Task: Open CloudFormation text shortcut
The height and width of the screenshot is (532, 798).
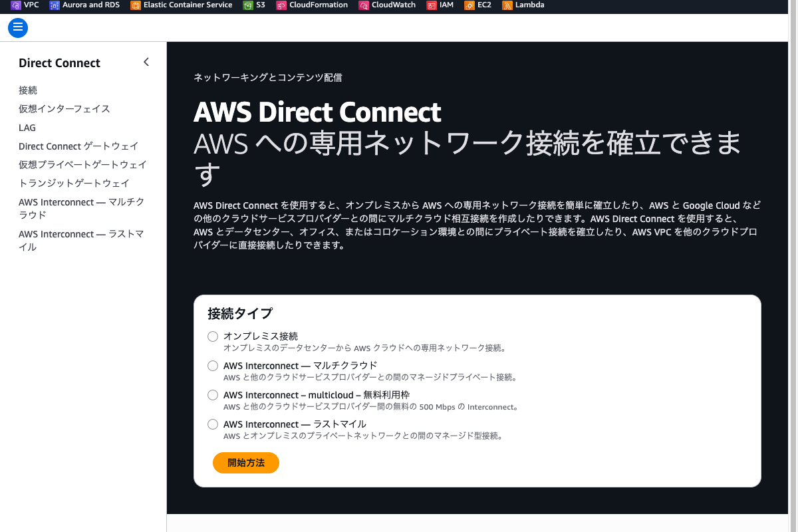Action: point(319,5)
